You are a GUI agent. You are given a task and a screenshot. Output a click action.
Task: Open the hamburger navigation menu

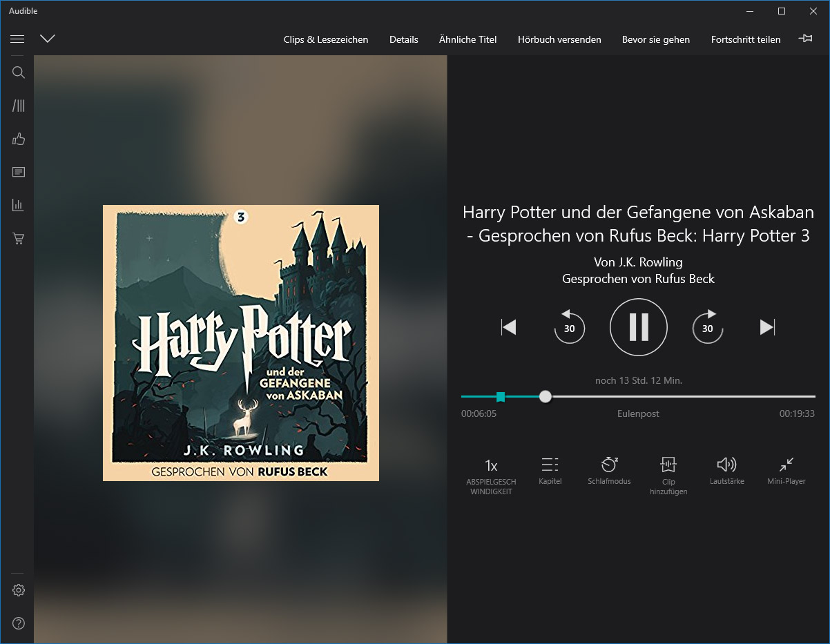[17, 39]
